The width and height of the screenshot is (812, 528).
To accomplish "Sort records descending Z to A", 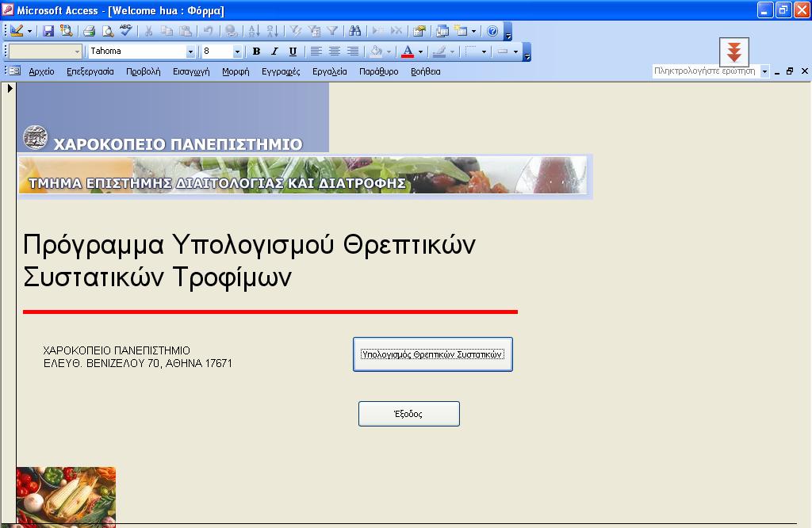I will point(273,31).
